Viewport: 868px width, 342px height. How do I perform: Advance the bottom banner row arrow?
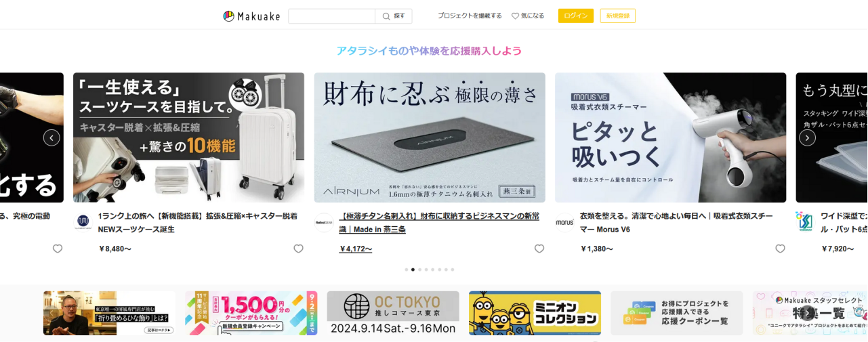807,313
